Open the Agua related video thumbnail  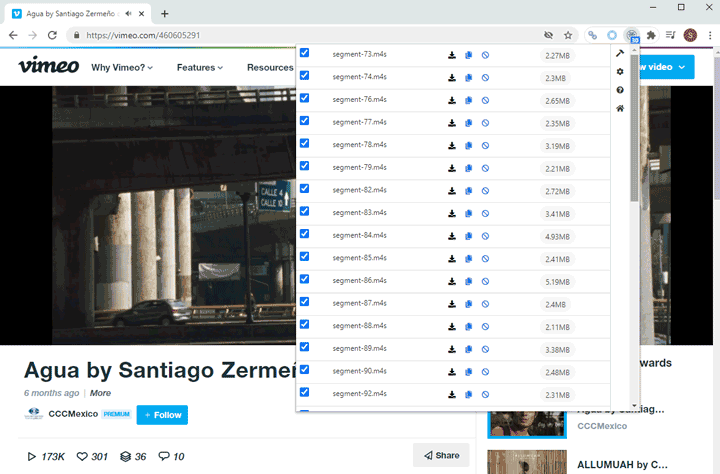pyautogui.click(x=527, y=423)
